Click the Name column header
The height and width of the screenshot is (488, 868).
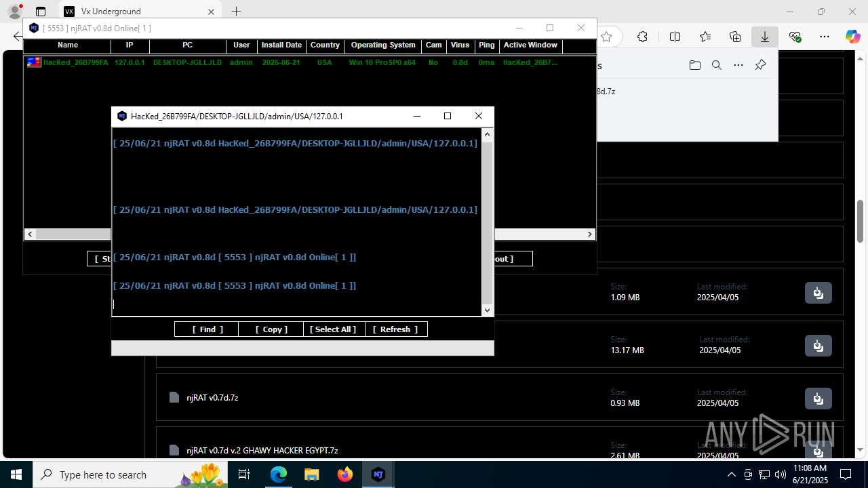click(68, 45)
